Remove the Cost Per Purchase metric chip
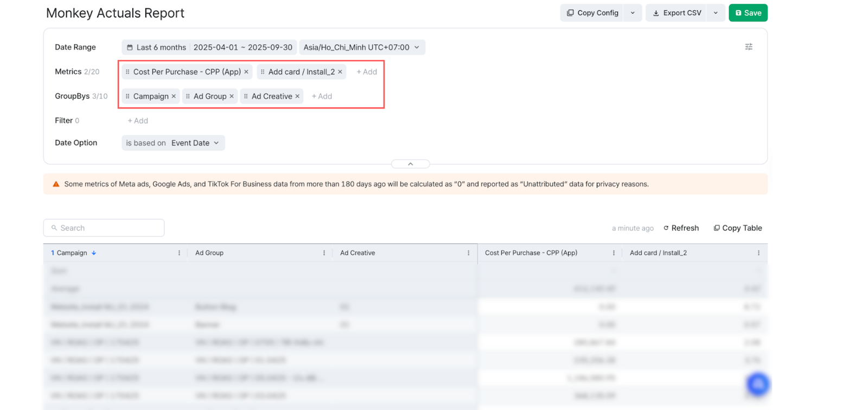The width and height of the screenshot is (868, 410). pos(246,72)
